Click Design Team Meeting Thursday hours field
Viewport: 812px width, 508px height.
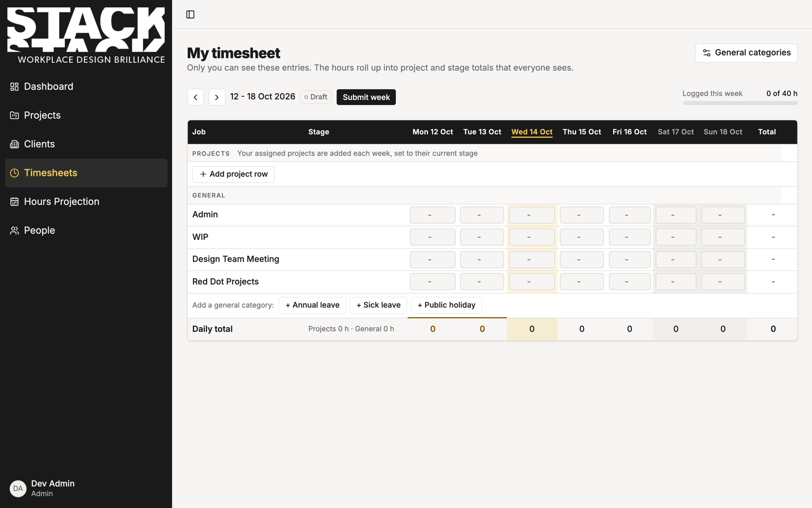tap(582, 260)
